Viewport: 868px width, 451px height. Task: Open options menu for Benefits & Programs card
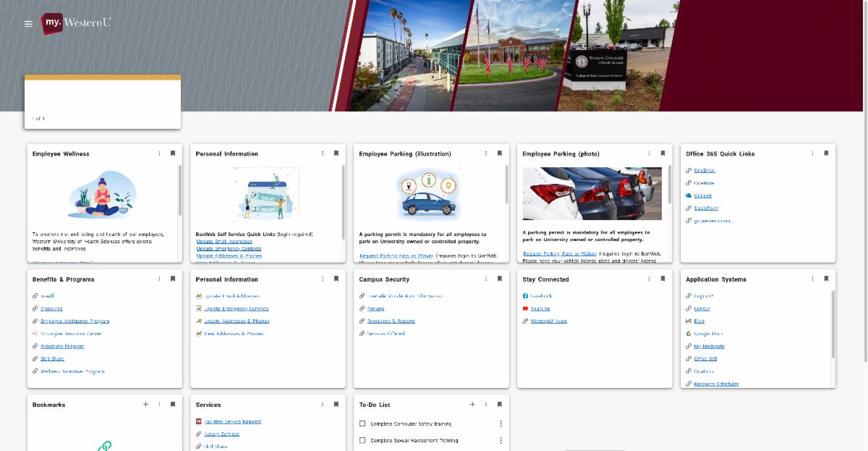[x=159, y=279]
